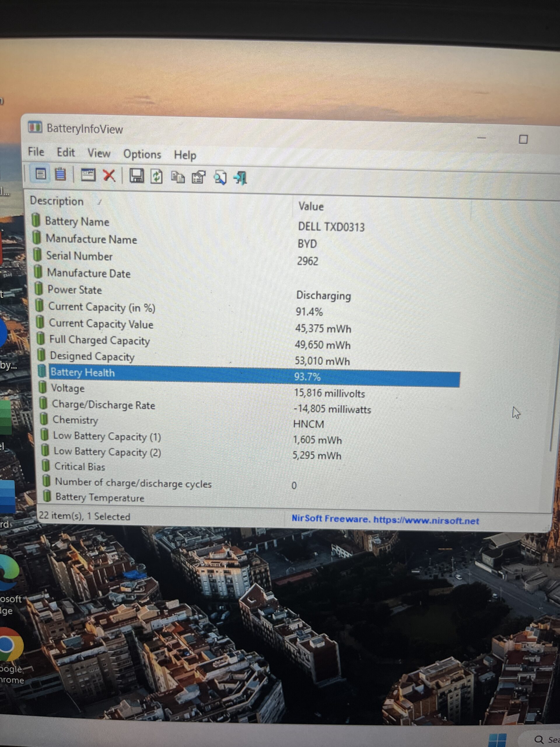Click battery icon beside Manufacture Name

36,238
